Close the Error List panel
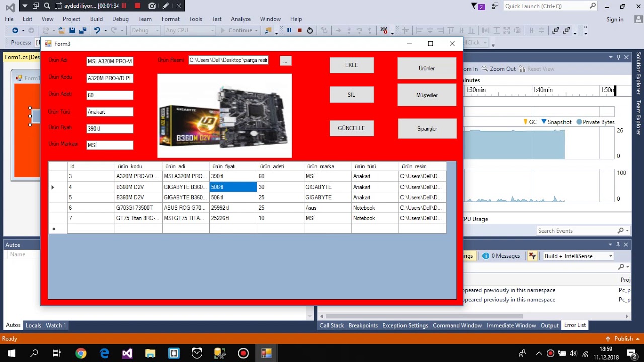Image resolution: width=644 pixels, height=362 pixels. point(626,244)
